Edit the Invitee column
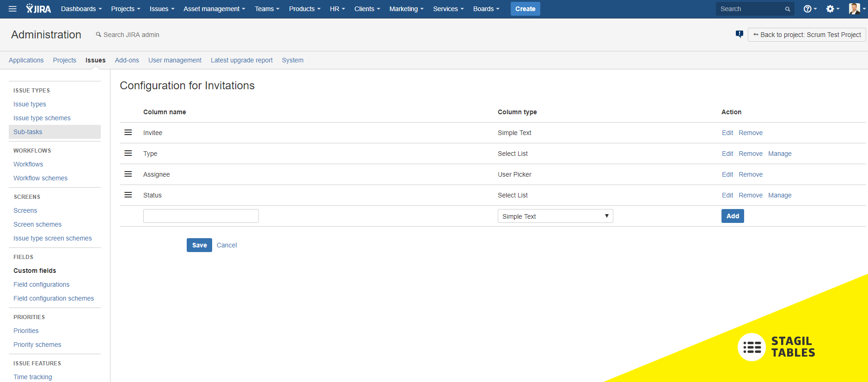This screenshot has width=868, height=382. point(727,133)
